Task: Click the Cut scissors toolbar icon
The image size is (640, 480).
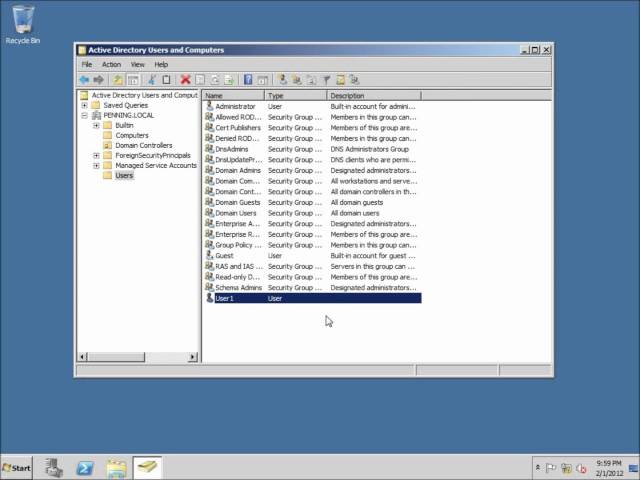Action: click(152, 80)
